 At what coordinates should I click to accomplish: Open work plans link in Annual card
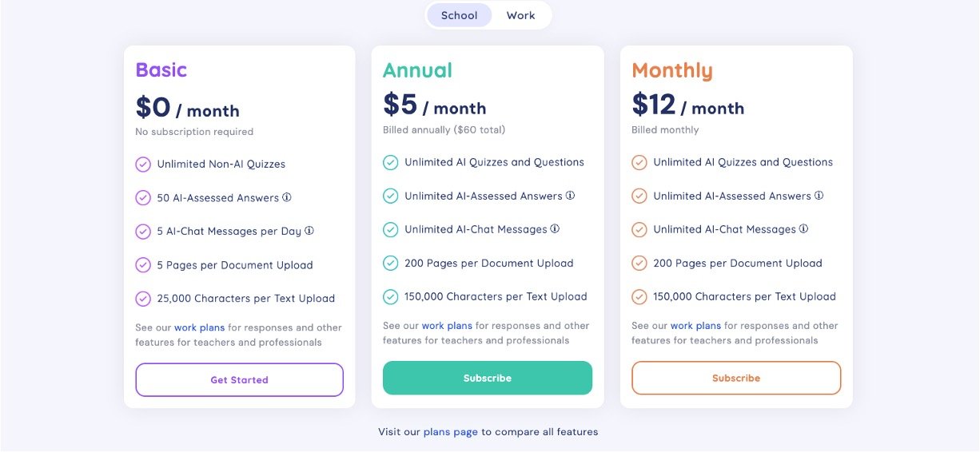click(x=447, y=326)
